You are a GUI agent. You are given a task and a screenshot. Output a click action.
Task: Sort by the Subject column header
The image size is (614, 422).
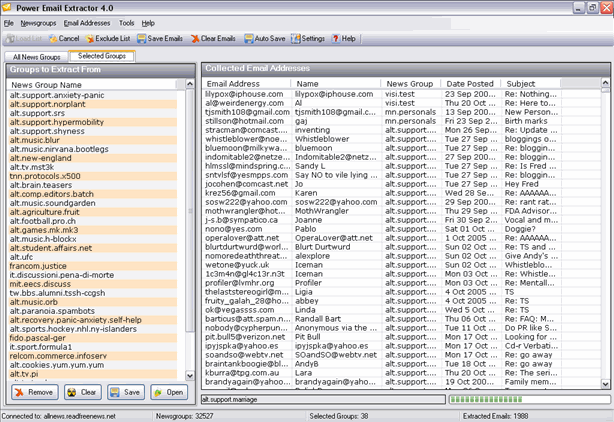(531, 84)
